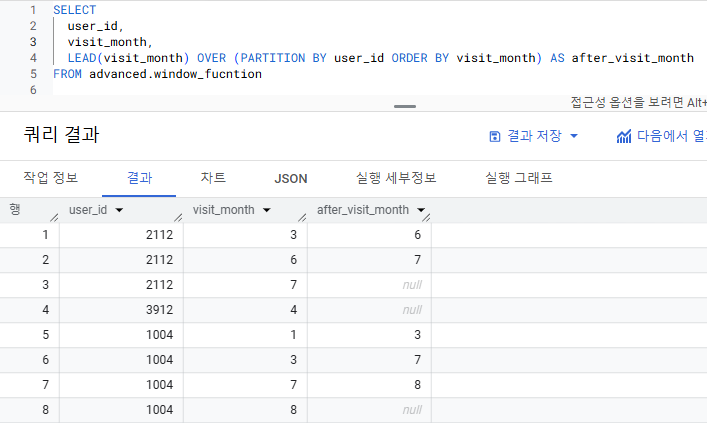This screenshot has width=707, height=423.
Task: Click the 행 row-number column header
Action: [x=15, y=209]
